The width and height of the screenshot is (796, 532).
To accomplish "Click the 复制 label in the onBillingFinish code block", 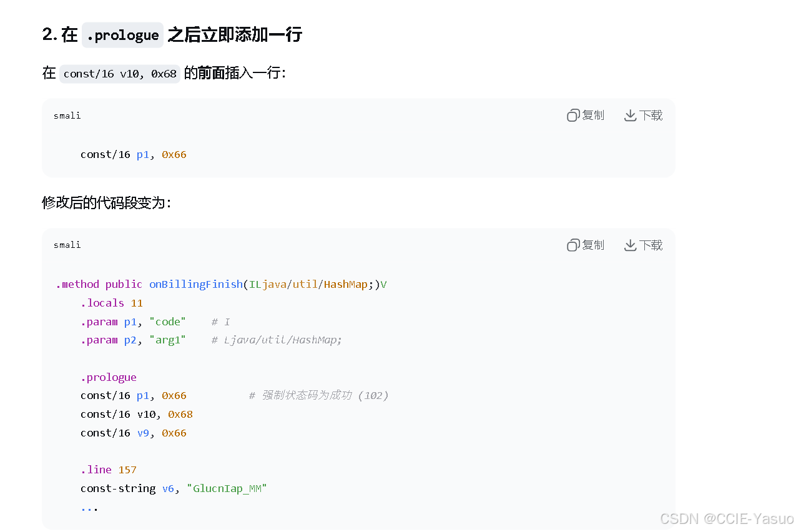I will coord(593,245).
